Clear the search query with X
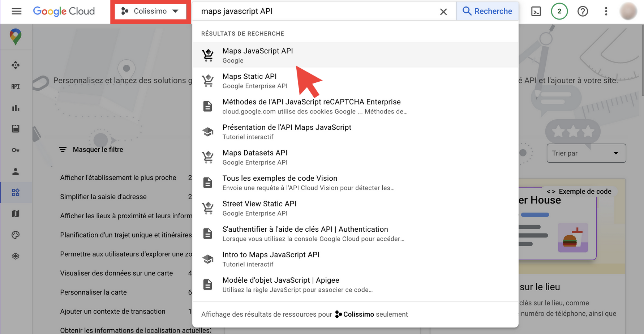This screenshot has width=644, height=334. pyautogui.click(x=443, y=12)
